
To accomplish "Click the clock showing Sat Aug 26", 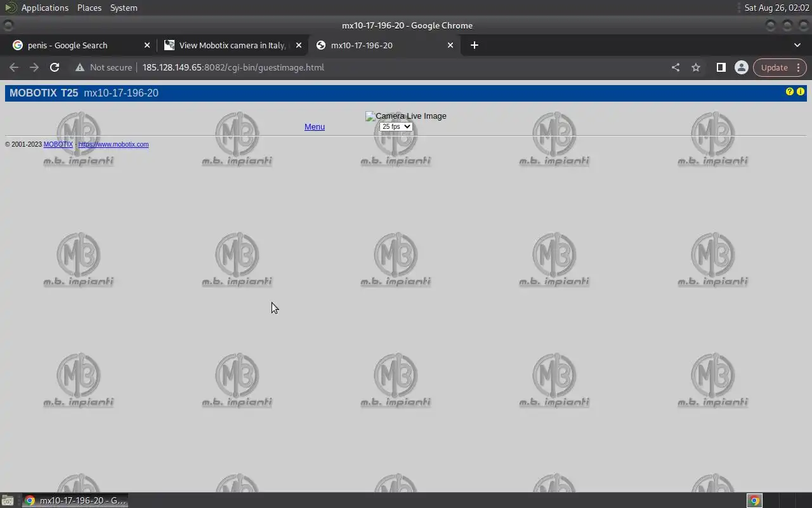I will [776, 8].
